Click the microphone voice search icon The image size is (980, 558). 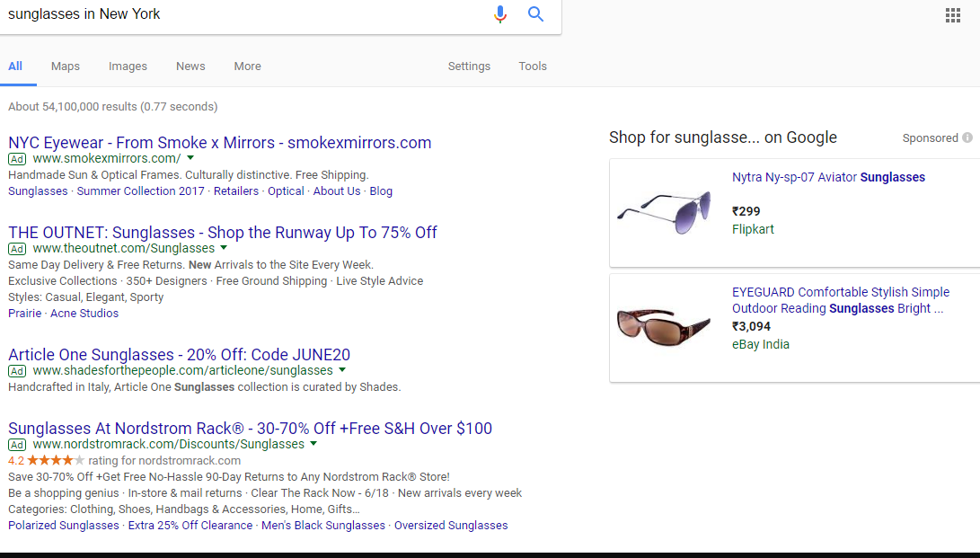[x=500, y=14]
